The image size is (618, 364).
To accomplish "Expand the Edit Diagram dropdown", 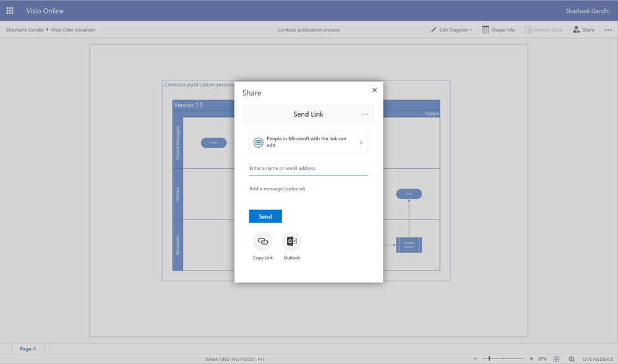I will pyautogui.click(x=471, y=30).
